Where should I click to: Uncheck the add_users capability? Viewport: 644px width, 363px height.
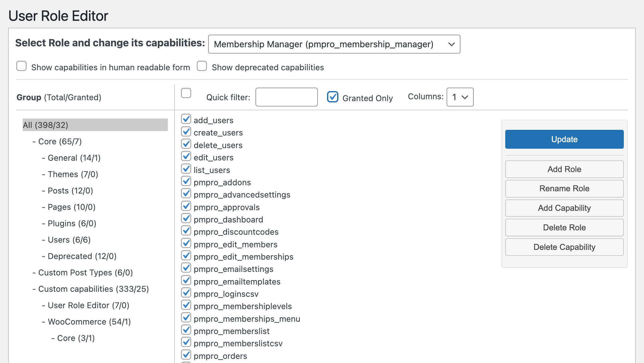[186, 119]
